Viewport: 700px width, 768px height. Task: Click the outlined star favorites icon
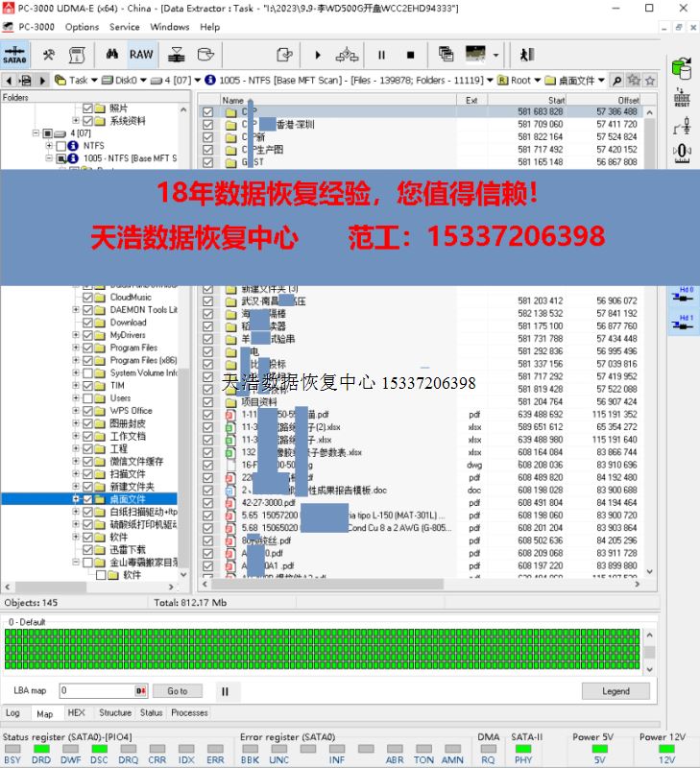coord(650,81)
